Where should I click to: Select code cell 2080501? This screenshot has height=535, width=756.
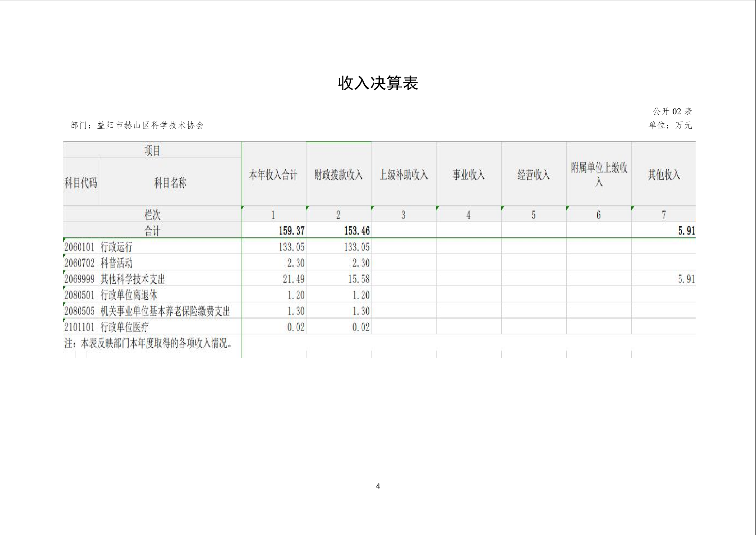coord(79,295)
